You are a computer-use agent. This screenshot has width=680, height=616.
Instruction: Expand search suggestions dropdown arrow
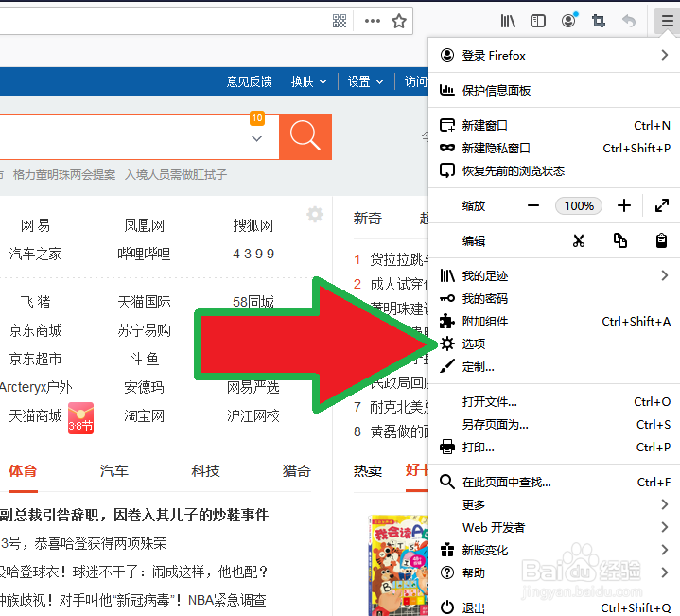[256, 139]
